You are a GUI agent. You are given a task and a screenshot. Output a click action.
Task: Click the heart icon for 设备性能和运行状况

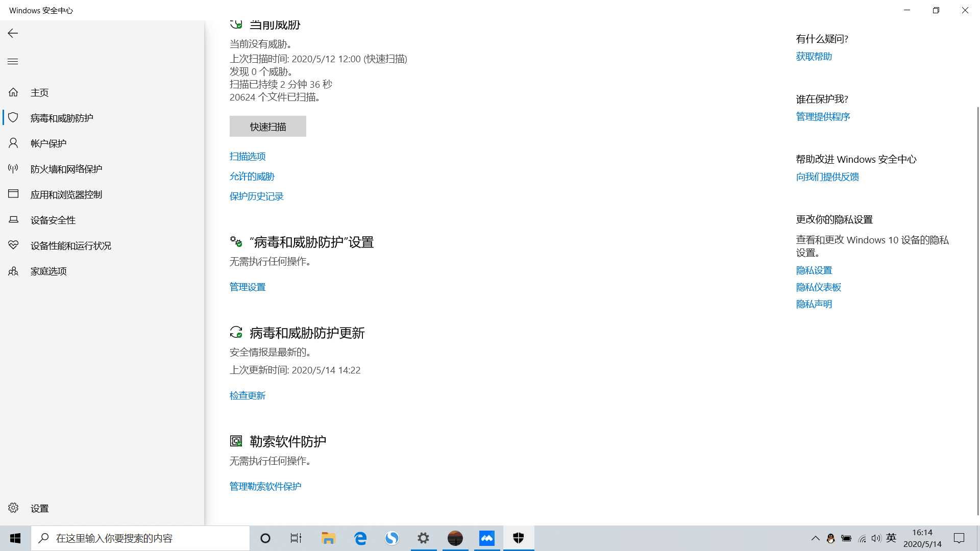[x=13, y=245]
